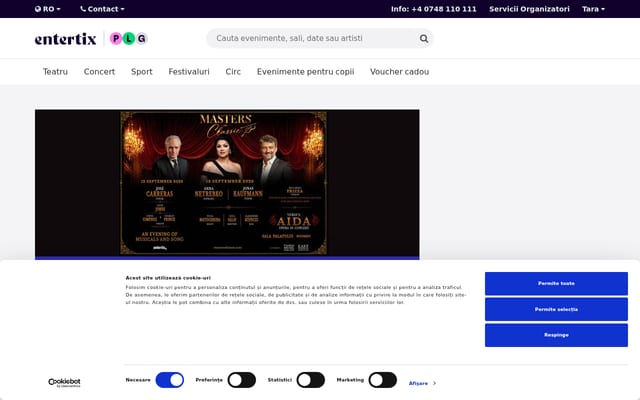Open the Contact dropdown

coord(102,9)
